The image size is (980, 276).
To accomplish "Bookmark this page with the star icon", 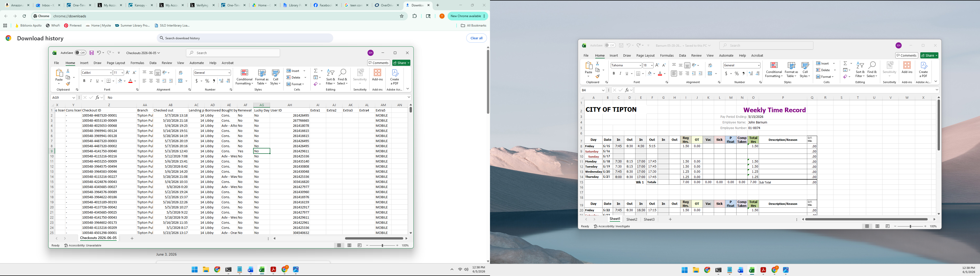I will point(401,16).
